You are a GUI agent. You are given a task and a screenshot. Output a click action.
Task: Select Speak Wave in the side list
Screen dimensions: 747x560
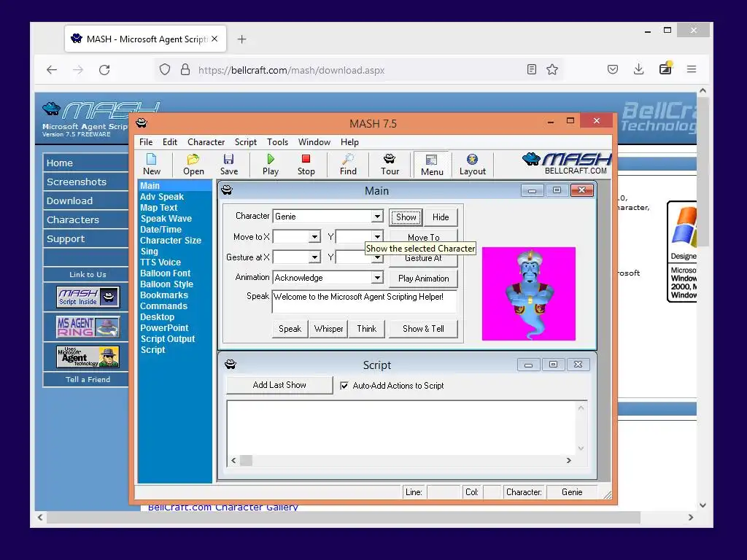point(166,219)
